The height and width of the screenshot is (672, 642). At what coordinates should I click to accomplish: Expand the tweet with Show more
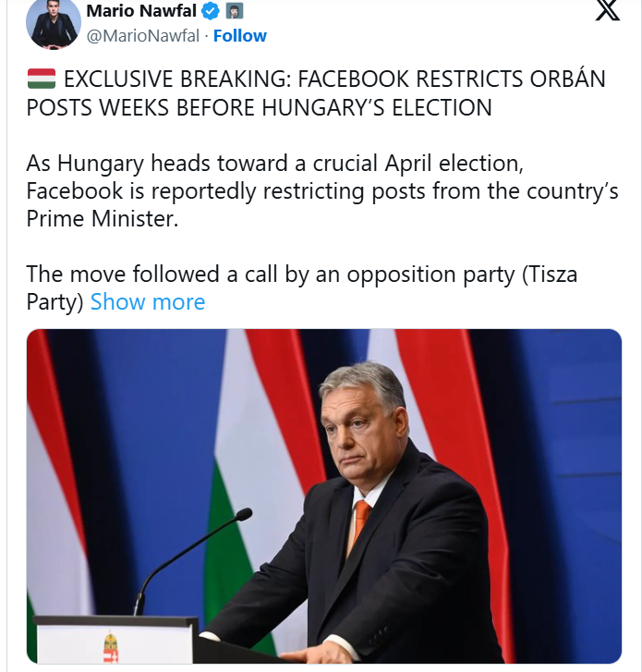(x=148, y=302)
